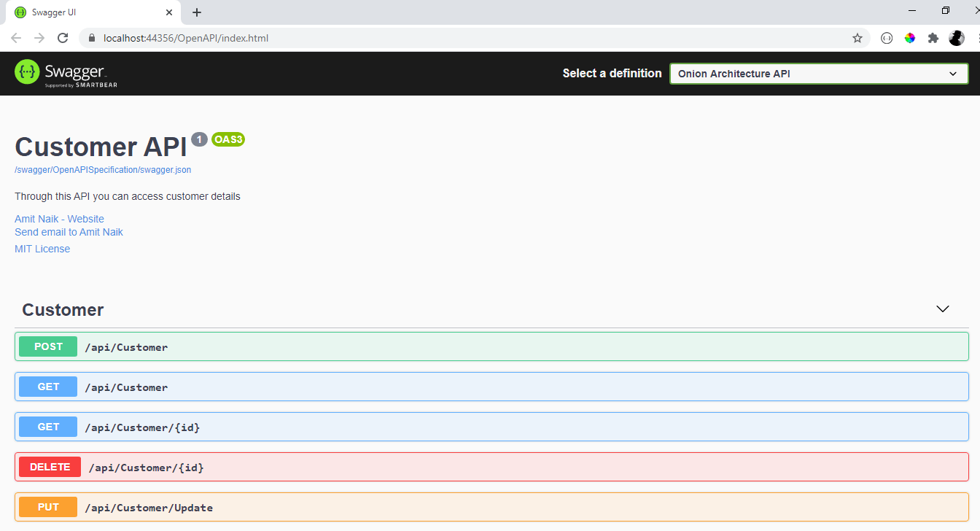Collapse the Customer section using its chevron
The width and height of the screenshot is (980, 531).
(942, 309)
